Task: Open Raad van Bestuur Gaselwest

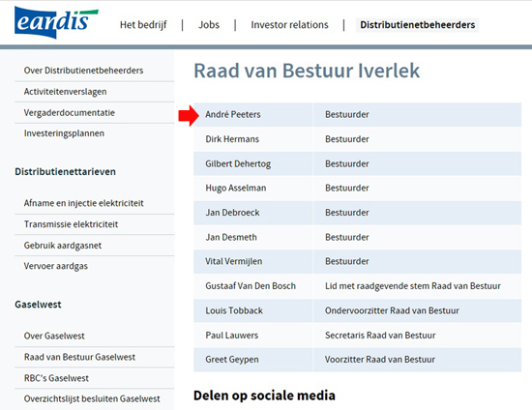Action: pyautogui.click(x=79, y=357)
